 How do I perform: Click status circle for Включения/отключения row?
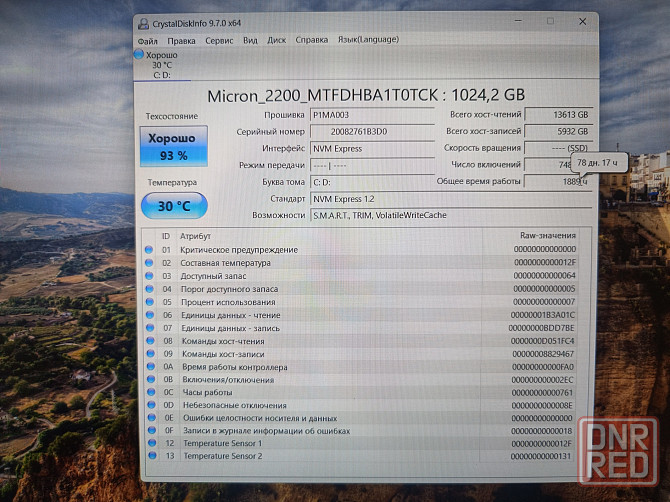coord(149,379)
